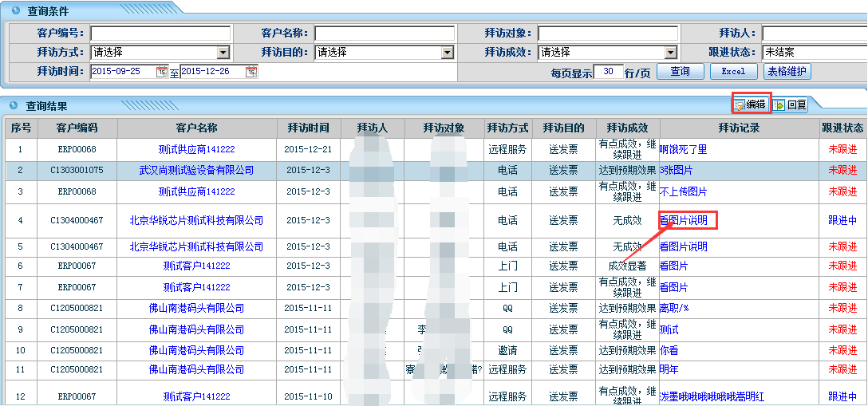Open customer link 武汉尚测试验设备有限公司
The image size is (868, 406).
click(196, 170)
